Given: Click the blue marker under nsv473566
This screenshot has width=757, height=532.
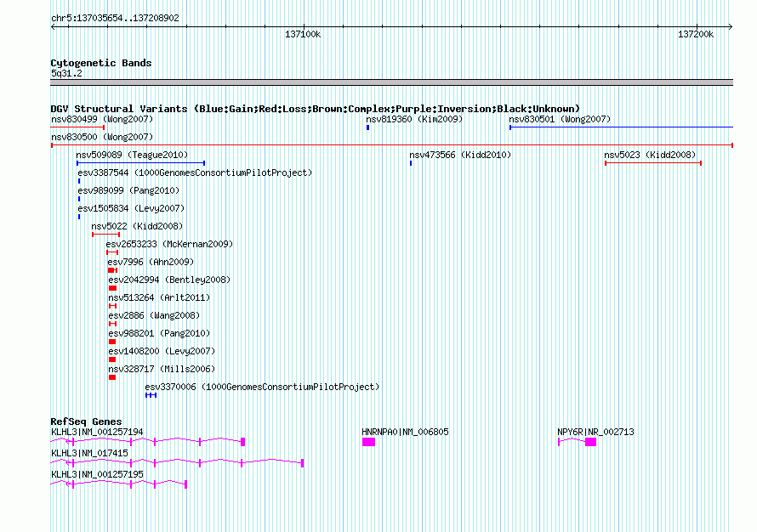Looking at the screenshot, I should coord(411,163).
